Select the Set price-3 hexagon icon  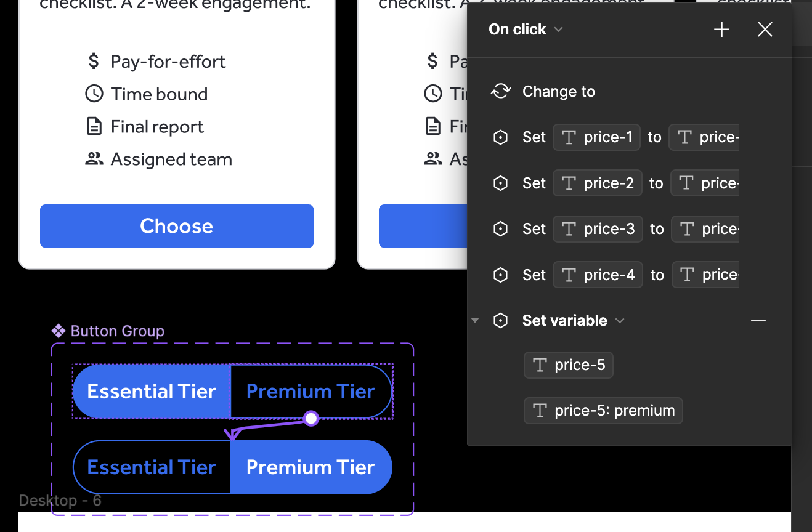[x=501, y=229]
